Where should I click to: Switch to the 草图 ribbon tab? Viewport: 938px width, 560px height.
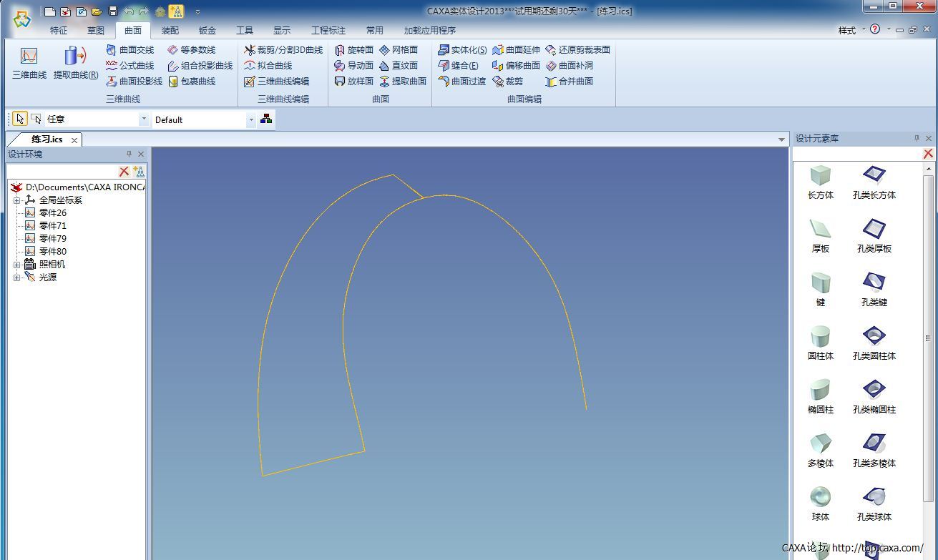[96, 30]
